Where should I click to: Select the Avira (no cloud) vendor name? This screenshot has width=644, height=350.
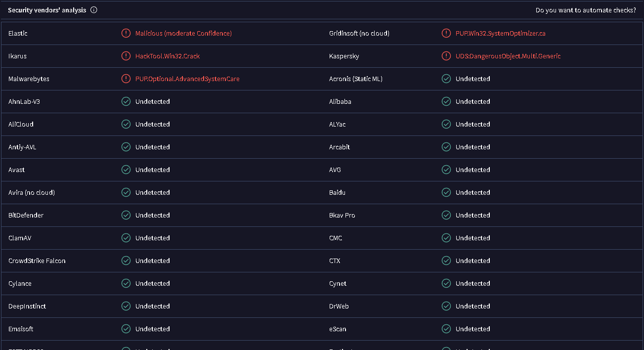pyautogui.click(x=32, y=192)
